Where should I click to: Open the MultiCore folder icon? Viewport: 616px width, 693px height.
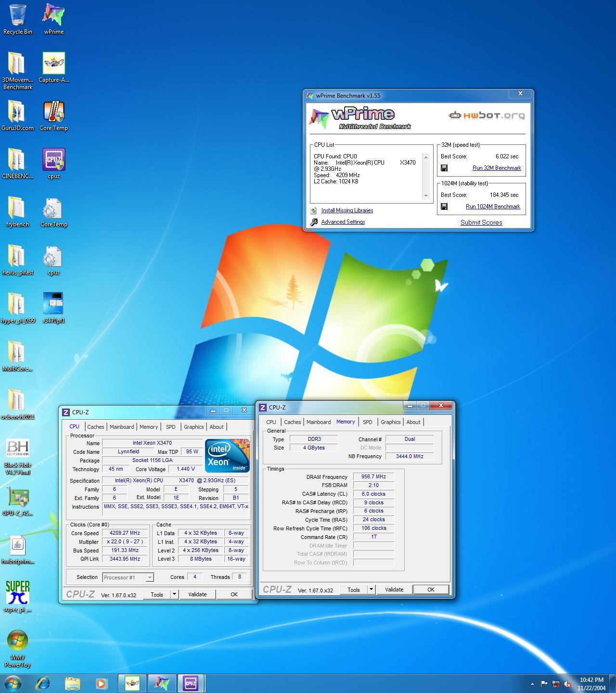[x=17, y=356]
